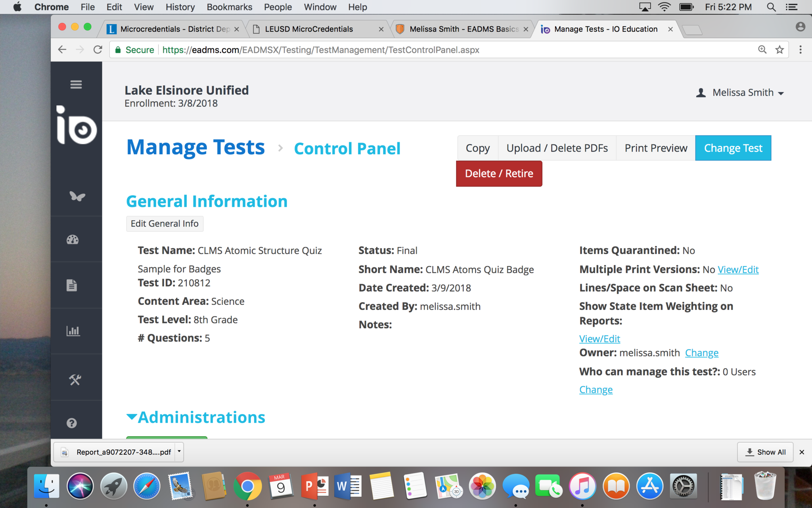Click the butterfly icon in sidebar
This screenshot has width=812, height=508.
77,196
